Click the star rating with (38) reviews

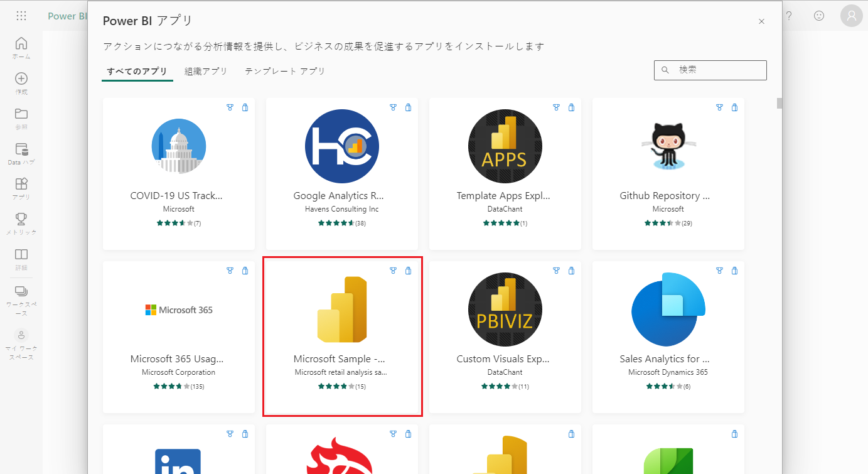342,223
